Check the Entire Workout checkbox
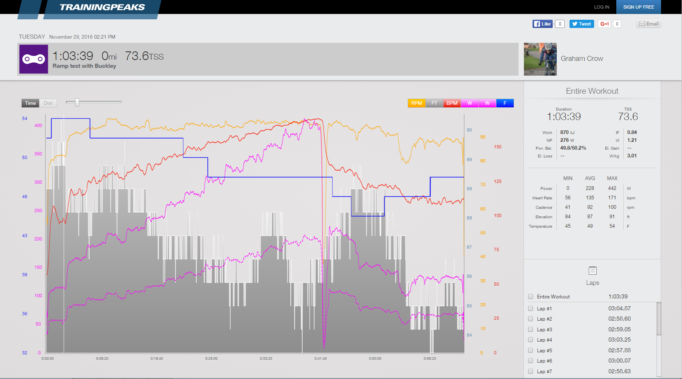 [x=531, y=296]
